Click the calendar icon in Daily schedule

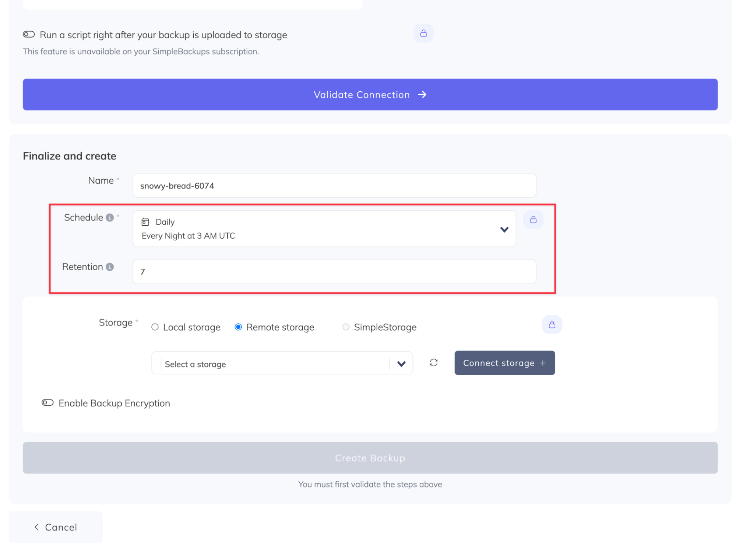145,222
